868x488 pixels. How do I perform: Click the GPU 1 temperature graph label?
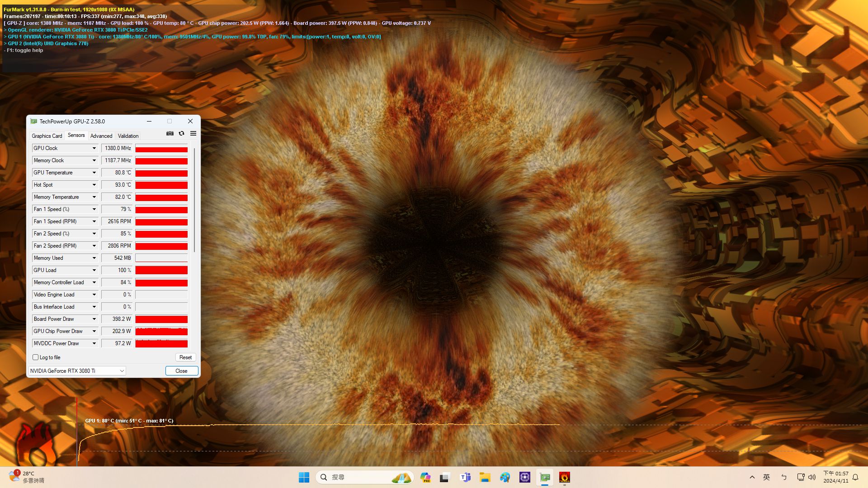coord(129,421)
